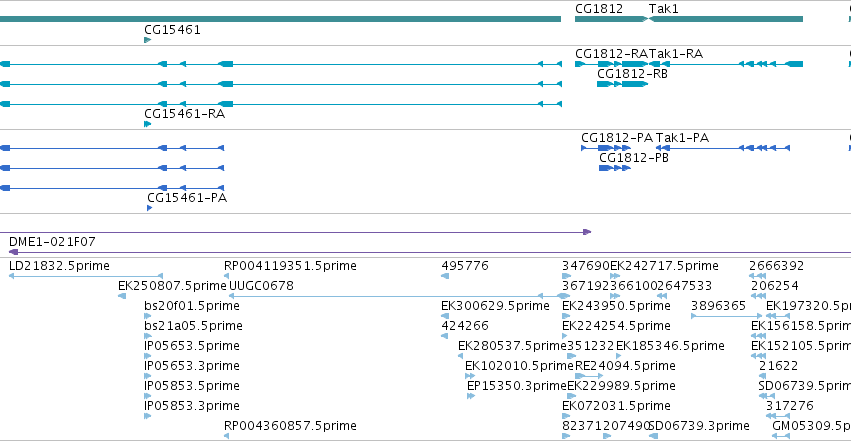Select the EK185346.5prime label
The width and height of the screenshot is (851, 441).
(x=670, y=346)
